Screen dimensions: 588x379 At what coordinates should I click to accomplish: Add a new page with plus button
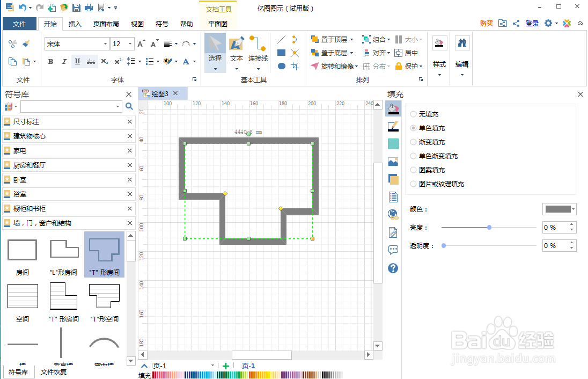226,366
